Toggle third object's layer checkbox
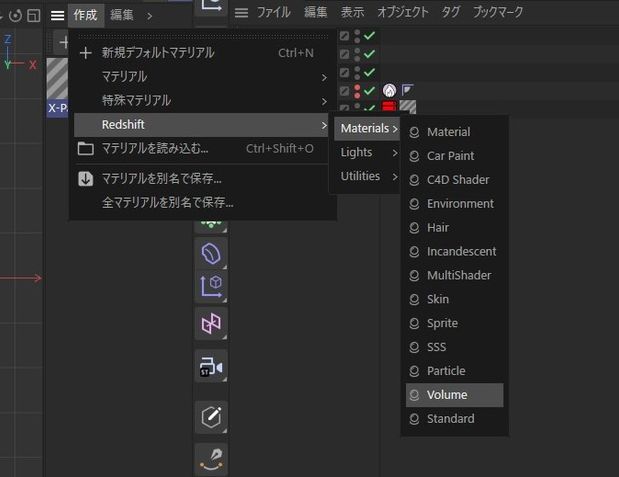This screenshot has height=477, width=619. click(345, 73)
